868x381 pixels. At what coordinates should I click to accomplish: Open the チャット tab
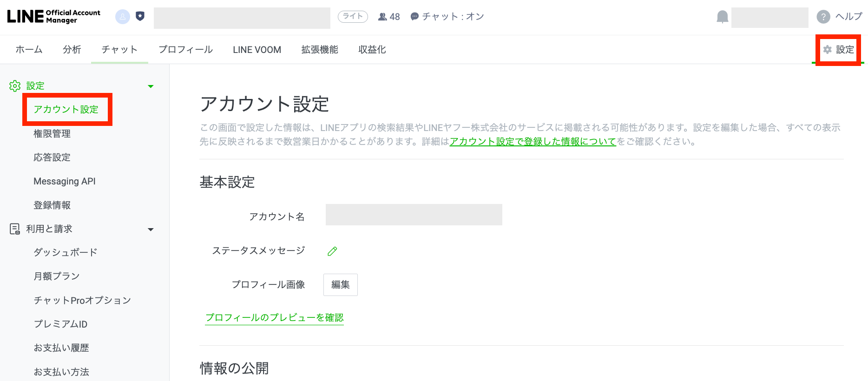click(119, 50)
